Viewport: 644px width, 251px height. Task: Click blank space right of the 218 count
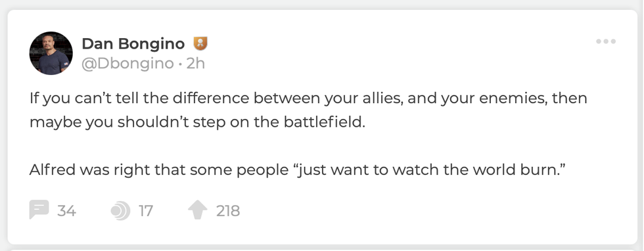411,211
